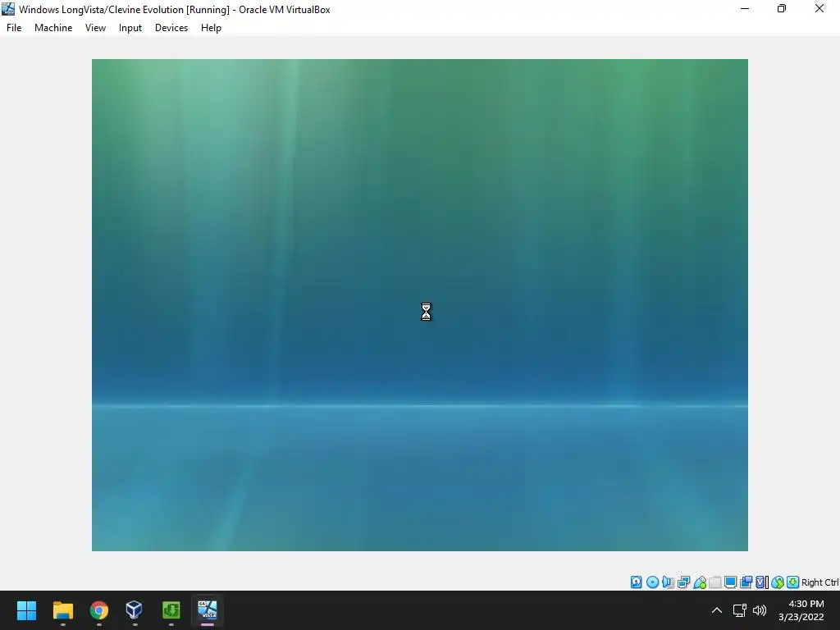Open the Help menu
840x630 pixels.
point(211,28)
